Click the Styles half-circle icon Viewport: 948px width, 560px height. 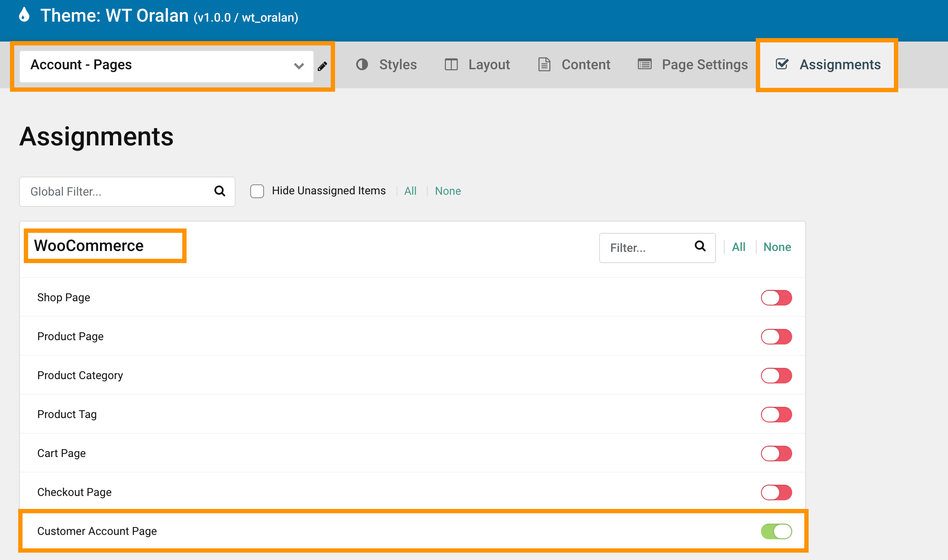pyautogui.click(x=362, y=64)
